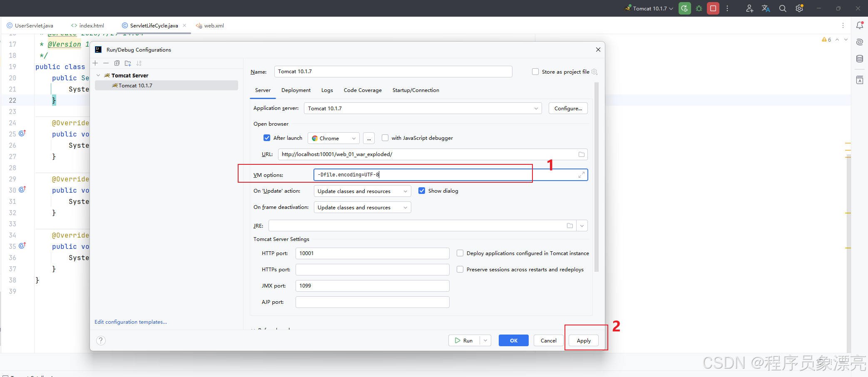The height and width of the screenshot is (377, 868).
Task: Enable Preserve sessions across restarts checkbox
Action: (460, 269)
